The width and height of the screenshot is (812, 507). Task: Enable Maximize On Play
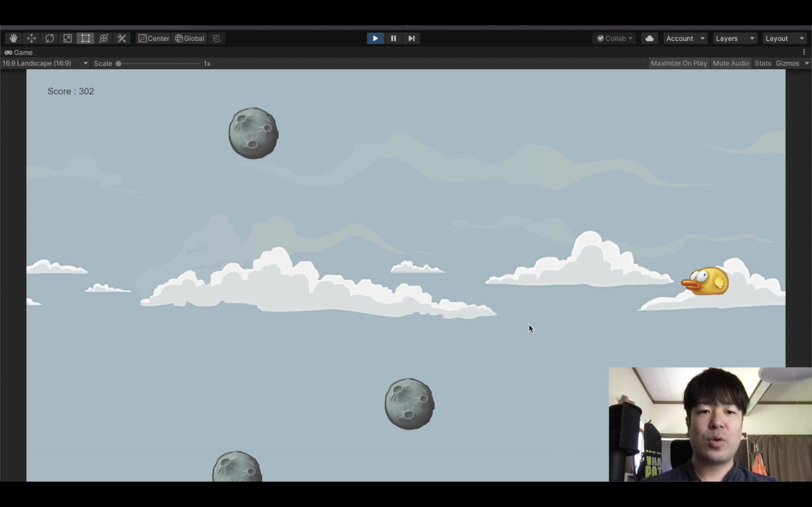point(678,63)
